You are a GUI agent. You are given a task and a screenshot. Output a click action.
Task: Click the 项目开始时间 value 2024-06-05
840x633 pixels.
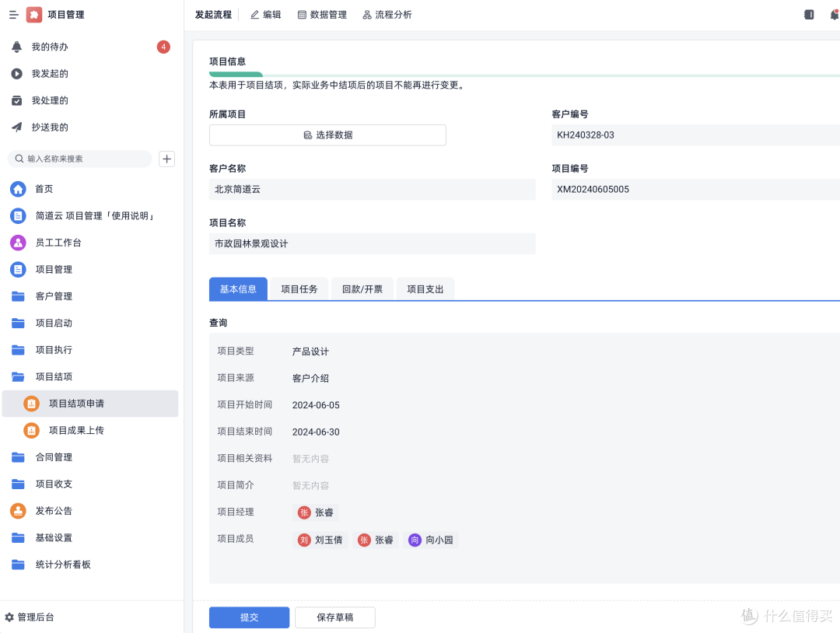click(x=316, y=405)
